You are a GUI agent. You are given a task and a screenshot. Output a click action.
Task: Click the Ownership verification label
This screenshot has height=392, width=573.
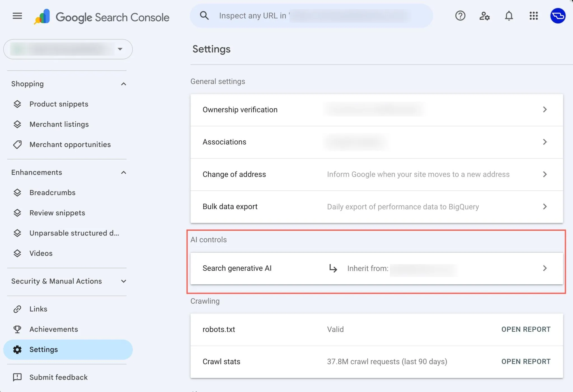point(240,110)
